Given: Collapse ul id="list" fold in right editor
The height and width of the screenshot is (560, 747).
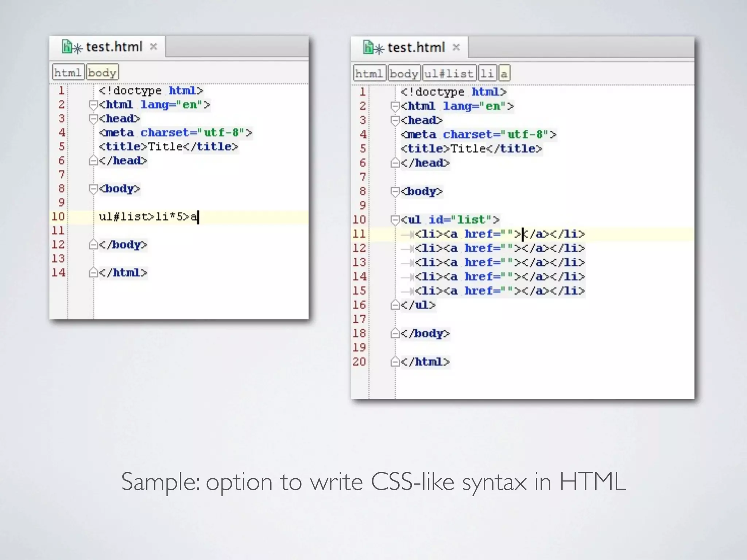Looking at the screenshot, I should click(x=395, y=220).
